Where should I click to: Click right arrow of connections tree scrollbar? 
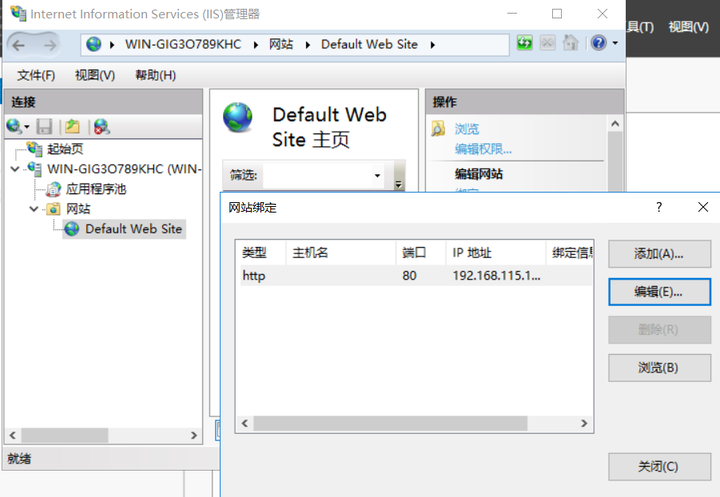coord(194,435)
